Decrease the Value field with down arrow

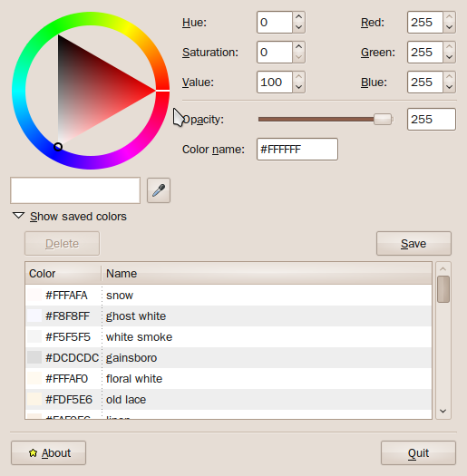point(298,87)
